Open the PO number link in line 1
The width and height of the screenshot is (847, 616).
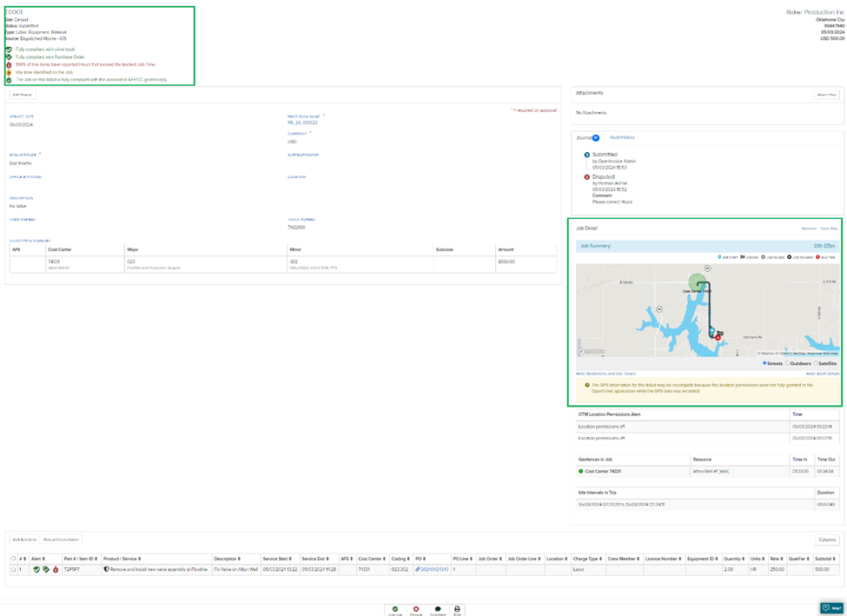click(x=433, y=570)
